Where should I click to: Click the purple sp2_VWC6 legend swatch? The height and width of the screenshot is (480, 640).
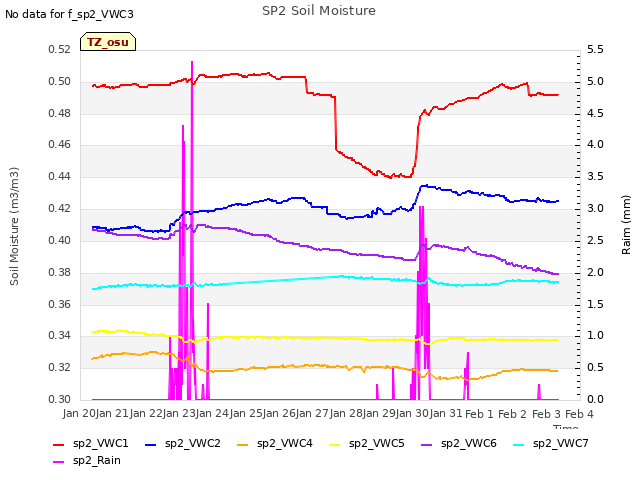(427, 444)
